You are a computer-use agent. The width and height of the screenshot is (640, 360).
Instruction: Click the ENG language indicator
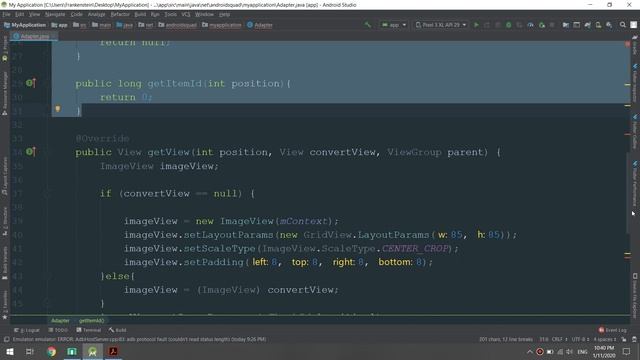coord(582,351)
